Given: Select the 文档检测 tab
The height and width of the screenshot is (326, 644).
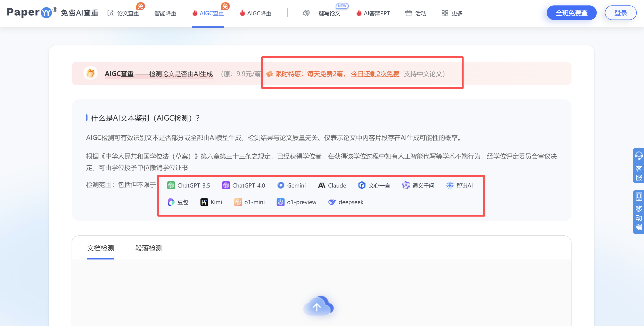Looking at the screenshot, I should point(100,248).
